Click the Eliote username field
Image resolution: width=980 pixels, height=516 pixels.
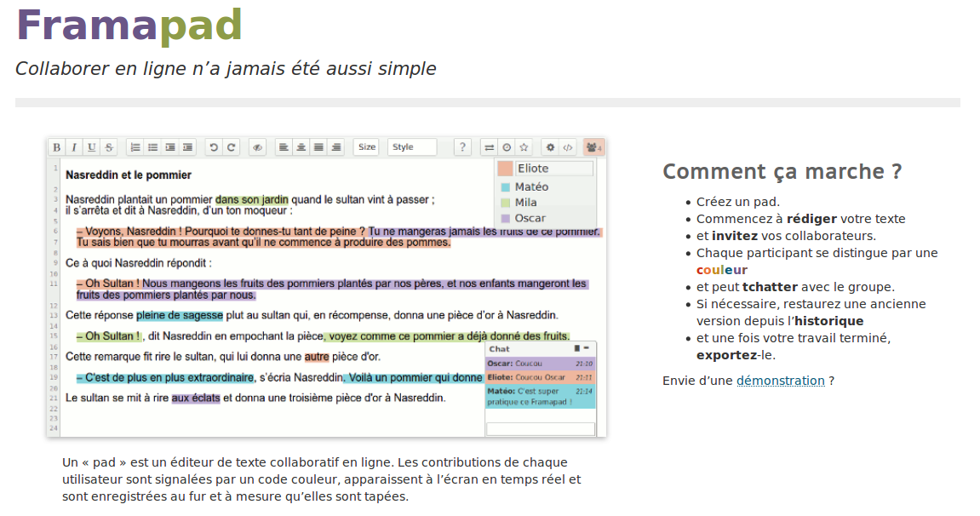point(553,169)
